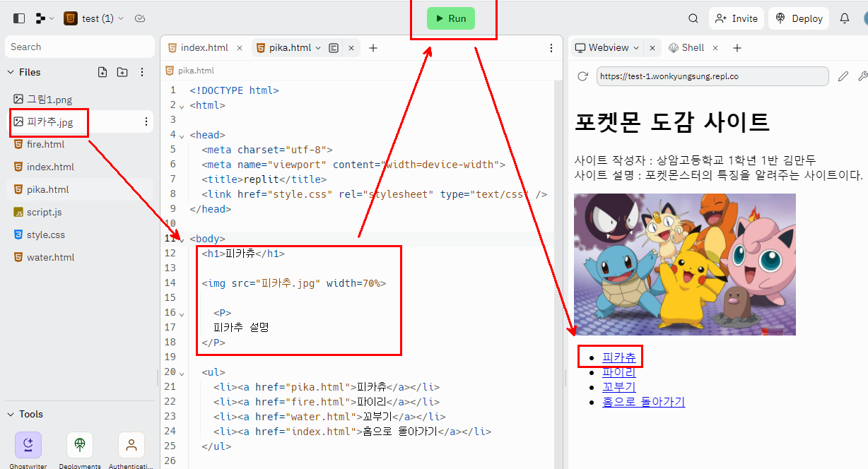Open editor pane three-dot menu

(x=551, y=48)
